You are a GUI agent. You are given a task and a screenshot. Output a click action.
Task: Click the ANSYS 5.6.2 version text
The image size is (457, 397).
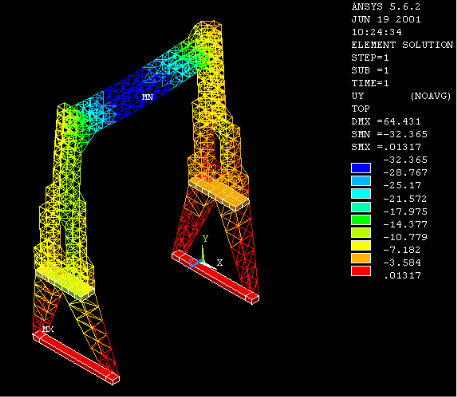[386, 7]
